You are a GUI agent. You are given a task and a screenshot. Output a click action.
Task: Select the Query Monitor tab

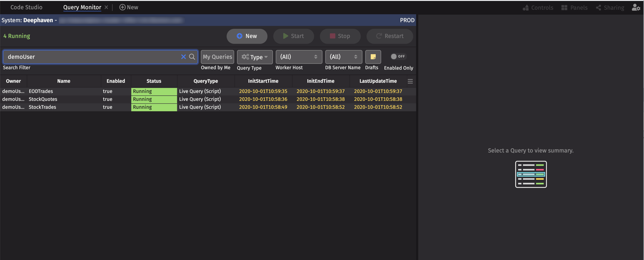(82, 7)
